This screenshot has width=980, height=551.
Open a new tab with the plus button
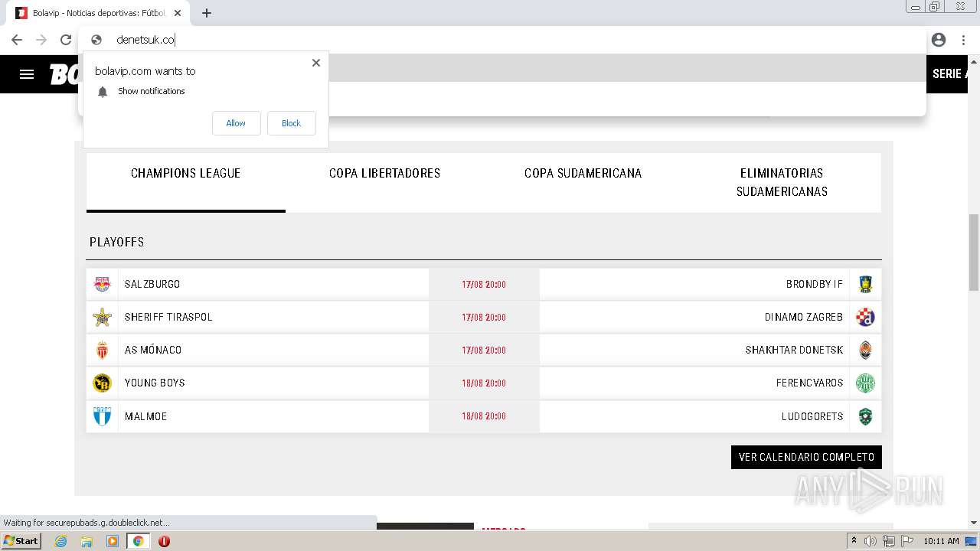[x=207, y=13]
